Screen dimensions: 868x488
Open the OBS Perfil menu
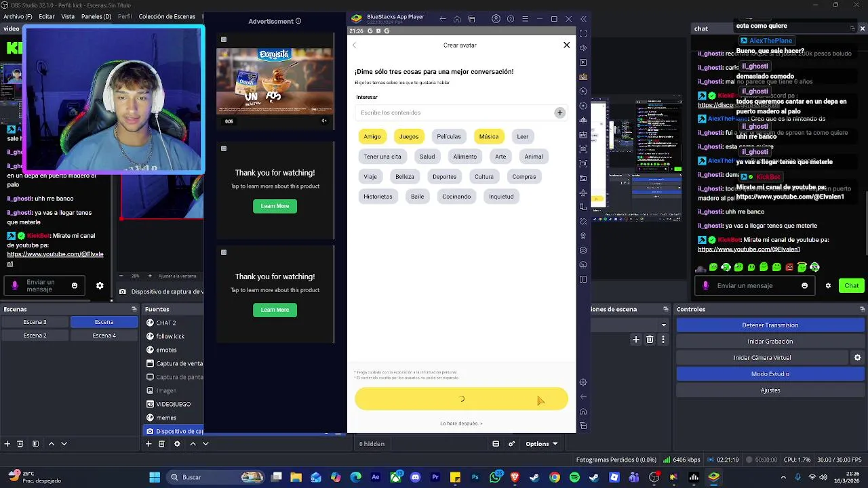pyautogui.click(x=125, y=16)
